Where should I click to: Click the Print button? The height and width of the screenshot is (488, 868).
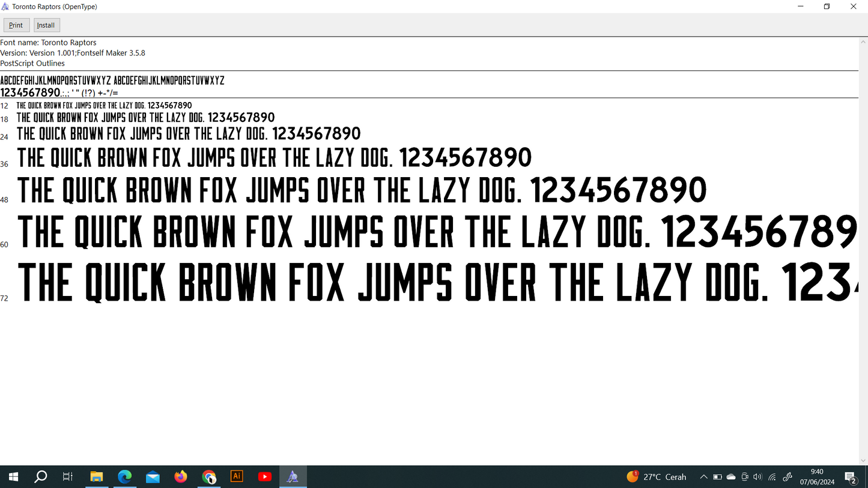coord(16,25)
